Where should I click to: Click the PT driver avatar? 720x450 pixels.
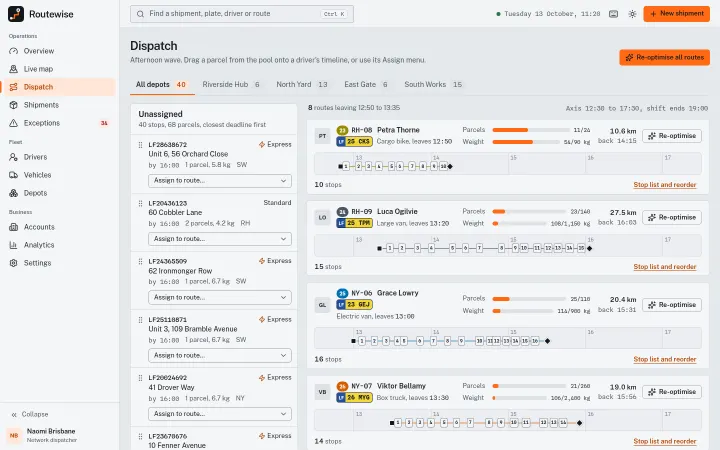(322, 136)
